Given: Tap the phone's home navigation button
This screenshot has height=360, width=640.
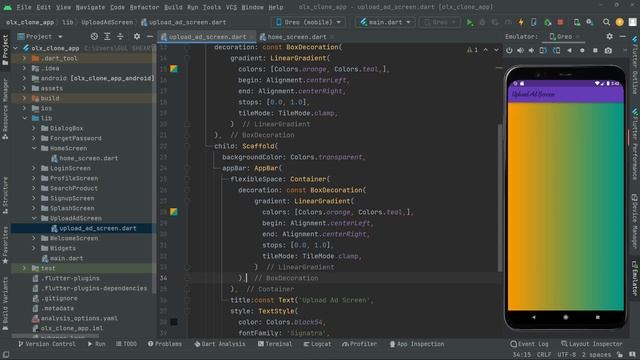Looking at the screenshot, I should [x=565, y=317].
